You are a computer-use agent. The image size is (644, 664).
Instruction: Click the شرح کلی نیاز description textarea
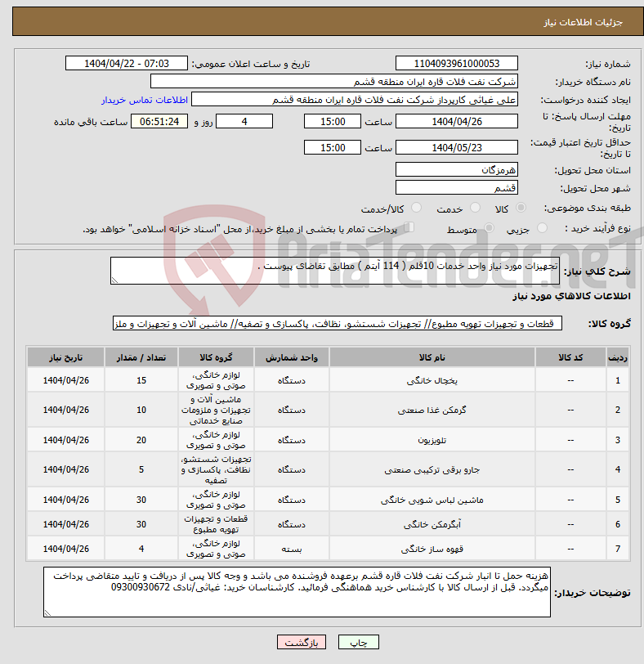coord(335,271)
